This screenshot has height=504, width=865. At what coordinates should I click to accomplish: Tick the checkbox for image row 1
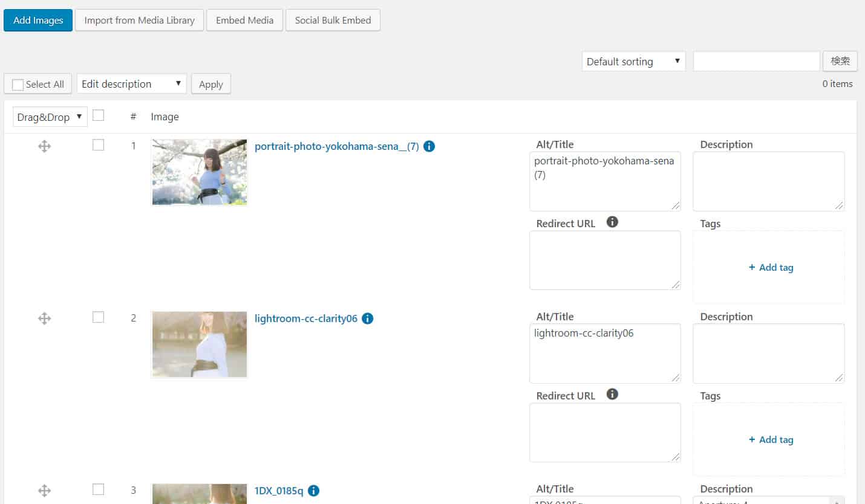[x=98, y=145]
